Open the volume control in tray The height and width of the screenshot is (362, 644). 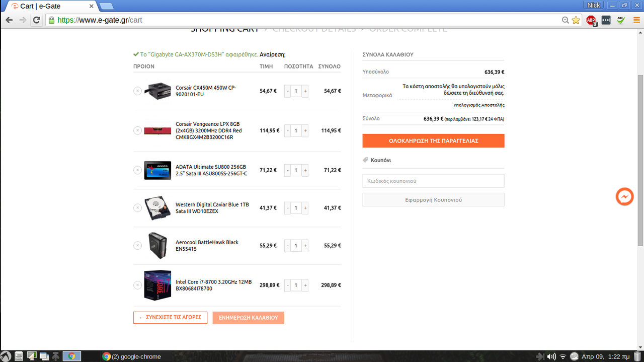coord(551,356)
